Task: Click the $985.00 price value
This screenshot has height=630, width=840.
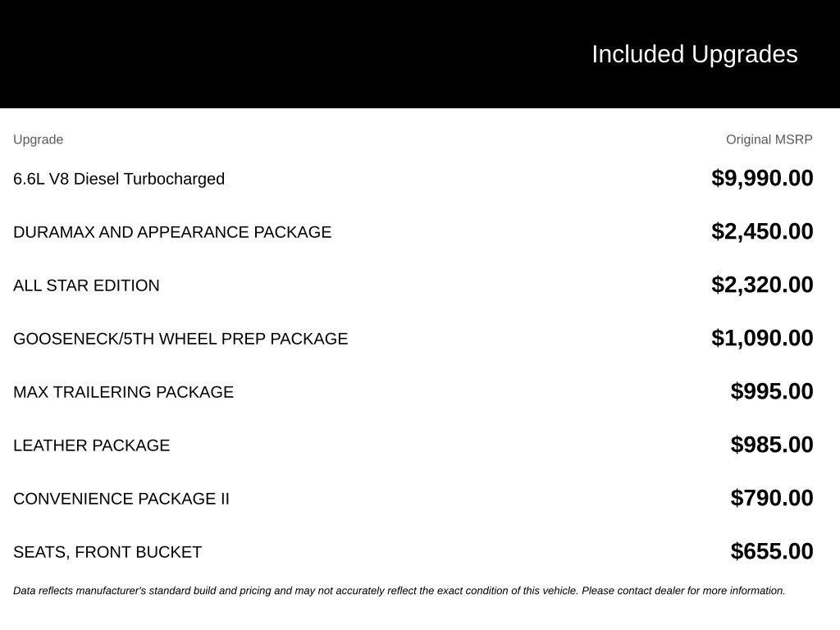Action: pos(772,445)
